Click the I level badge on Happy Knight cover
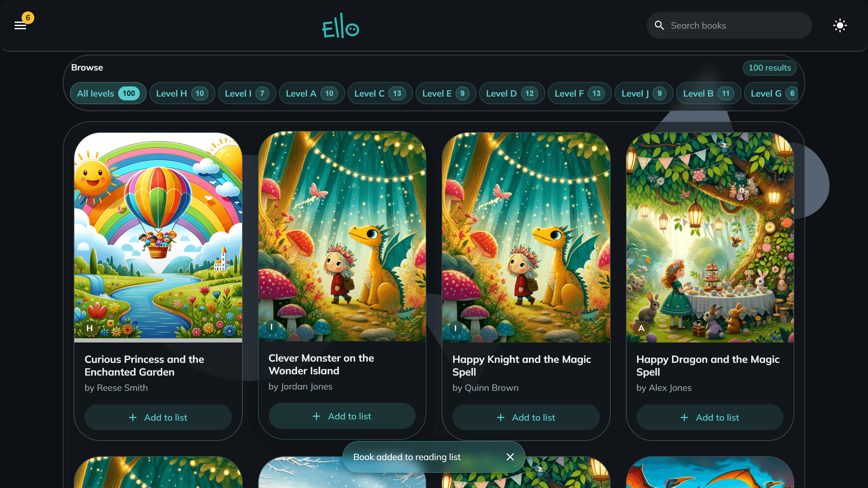 click(455, 328)
